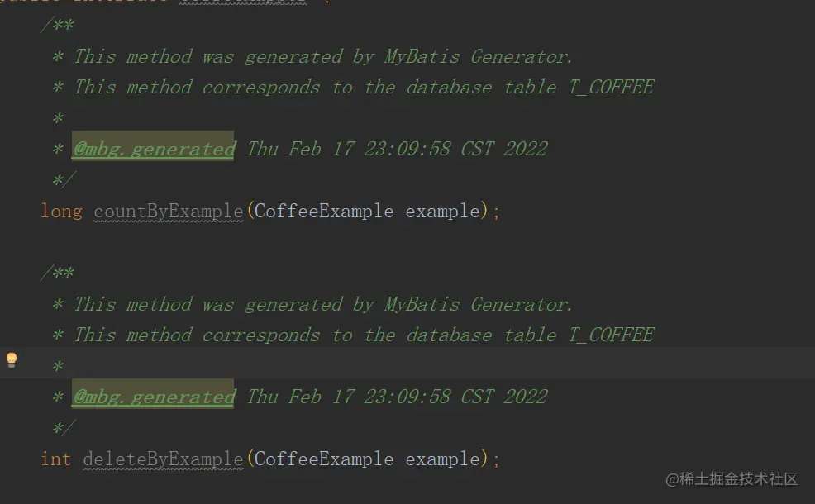Screen dimensions: 815x504
Task: Place cursor on 'example' parameter of countByExample
Action: point(442,211)
